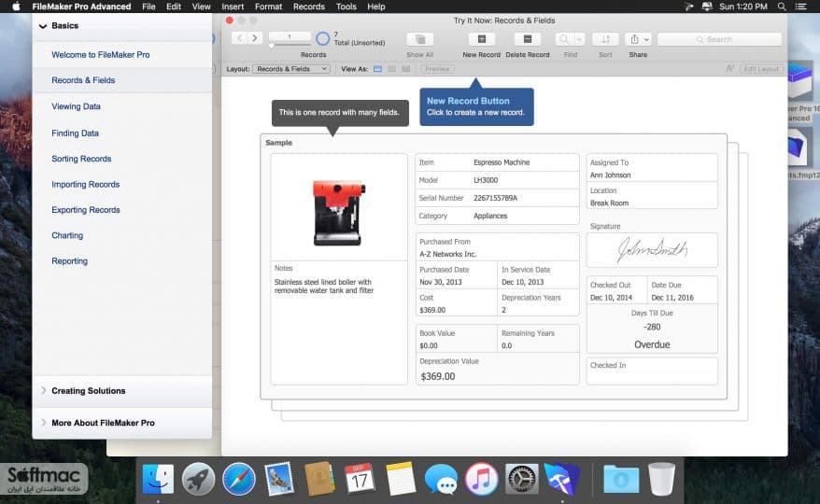Open Exporting Records lesson
Viewport: 820px width, 504px height.
coord(86,210)
